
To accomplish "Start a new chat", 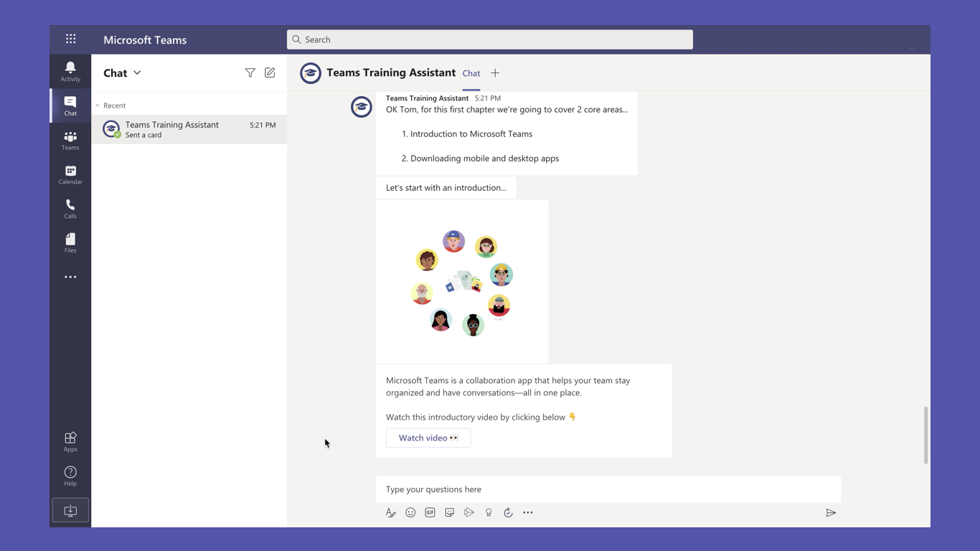I will (x=270, y=72).
